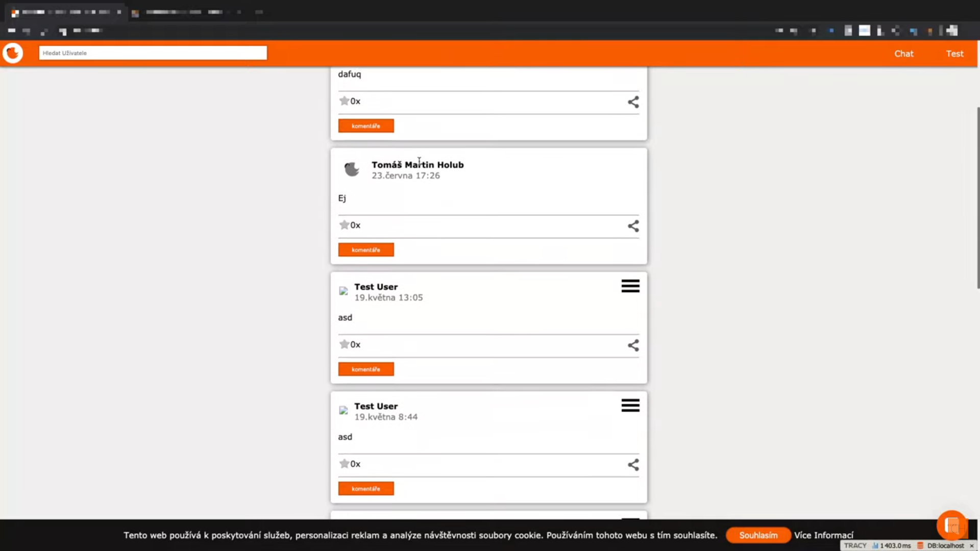Click the page vertical scrollbar thumb

pyautogui.click(x=978, y=198)
